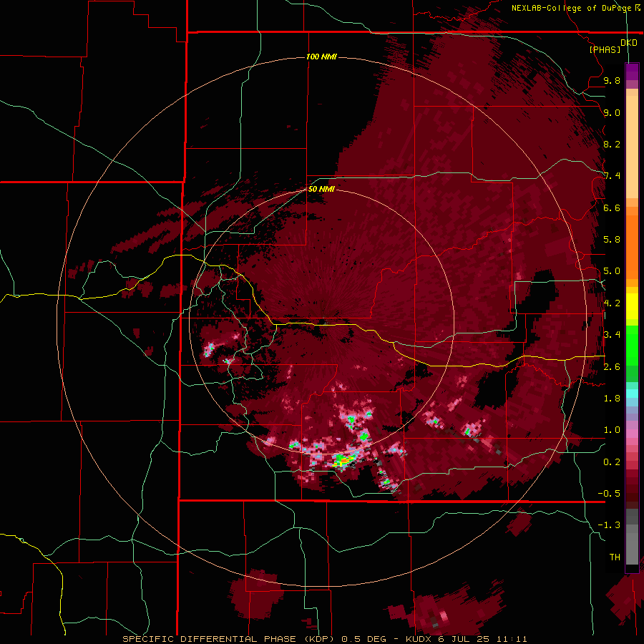
Task: Click the bright orange segment of the color bar
Action: (632, 243)
